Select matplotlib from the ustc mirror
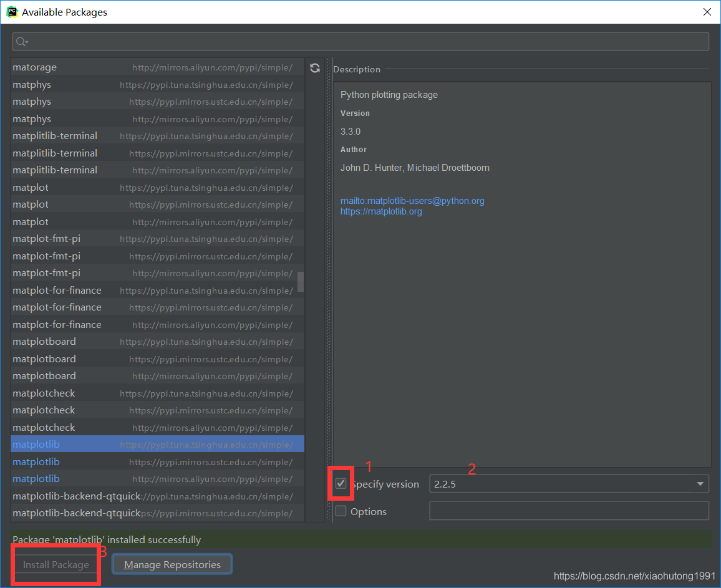This screenshot has height=588, width=721. click(x=157, y=461)
